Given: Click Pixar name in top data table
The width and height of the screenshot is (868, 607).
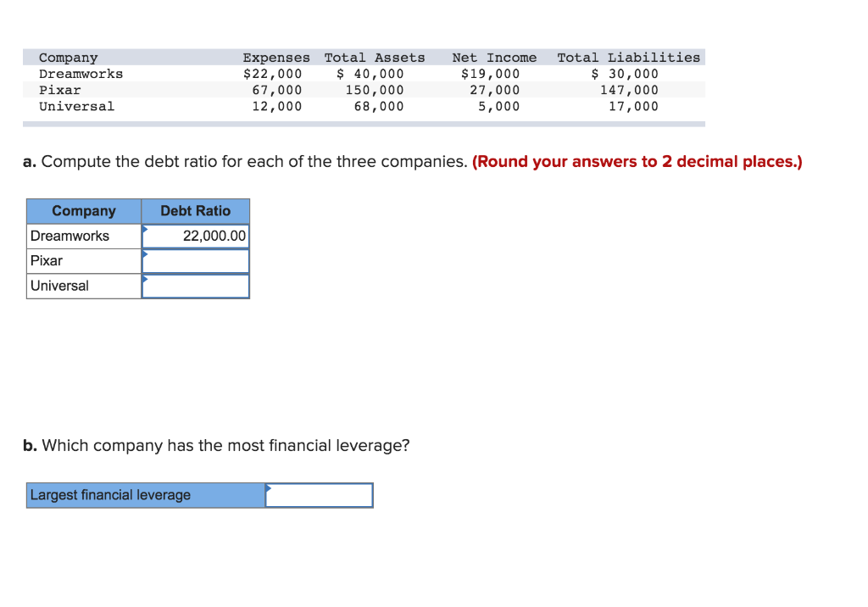Looking at the screenshot, I should coord(60,90).
